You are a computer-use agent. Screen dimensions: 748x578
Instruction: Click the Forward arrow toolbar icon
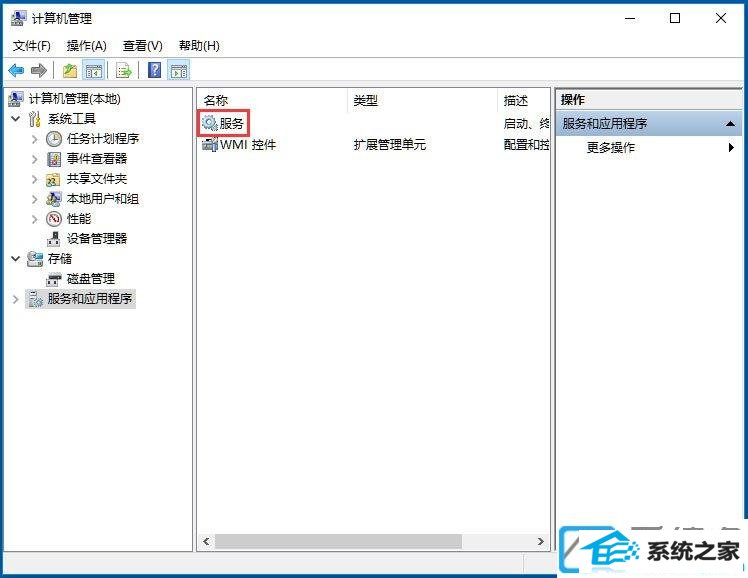pos(39,71)
